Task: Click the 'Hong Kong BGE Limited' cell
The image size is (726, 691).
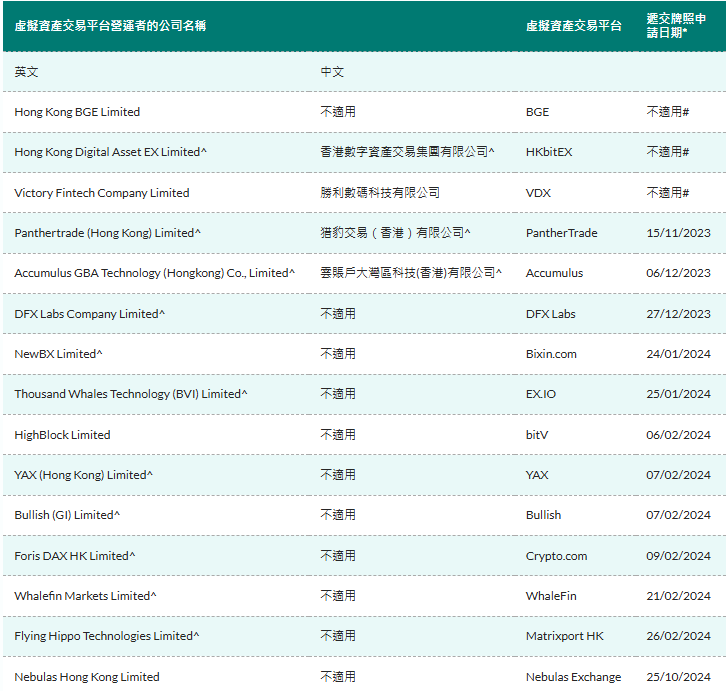Action: (x=77, y=112)
